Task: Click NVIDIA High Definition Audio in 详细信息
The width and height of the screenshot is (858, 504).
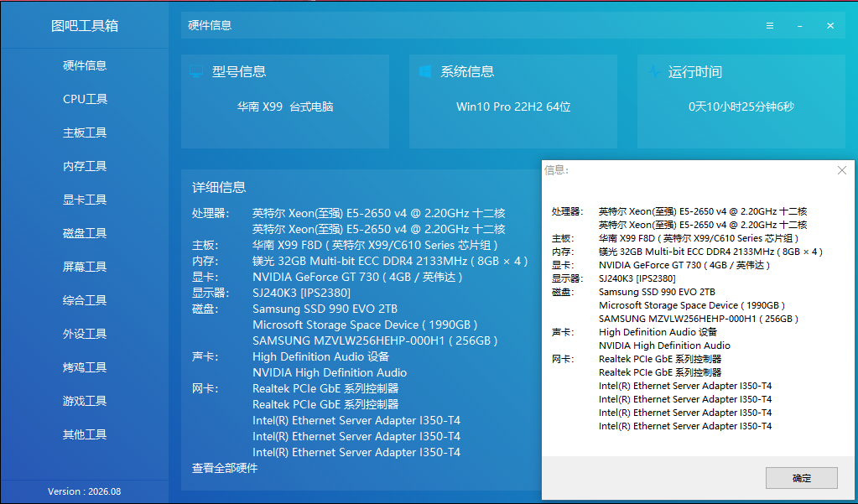Action: pyautogui.click(x=330, y=372)
